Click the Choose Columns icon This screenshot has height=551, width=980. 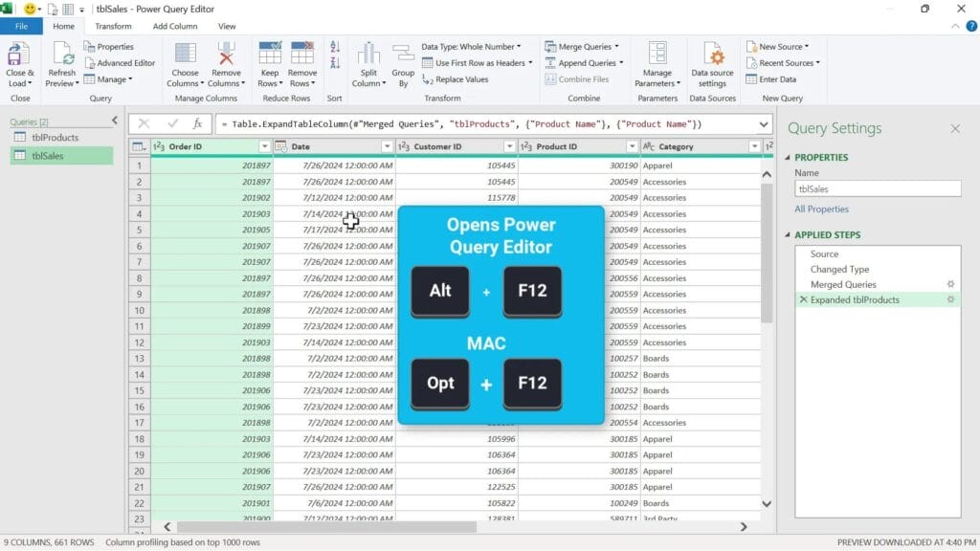click(185, 55)
